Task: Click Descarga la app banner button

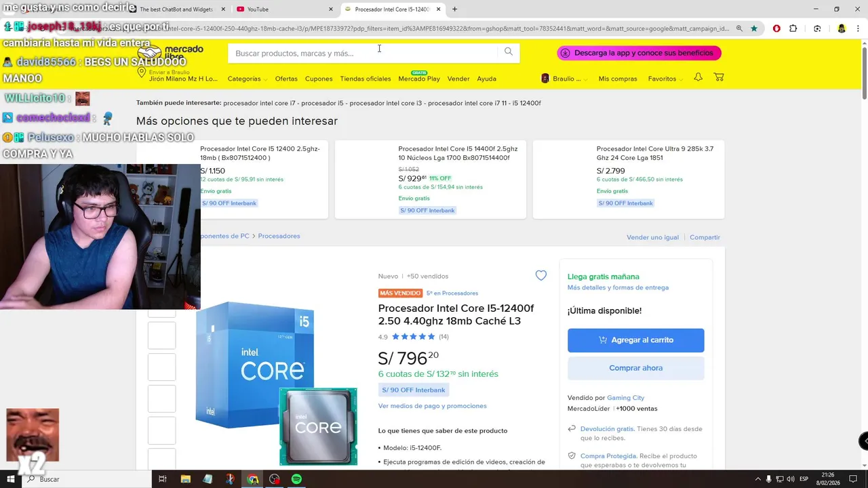Action: pos(639,53)
